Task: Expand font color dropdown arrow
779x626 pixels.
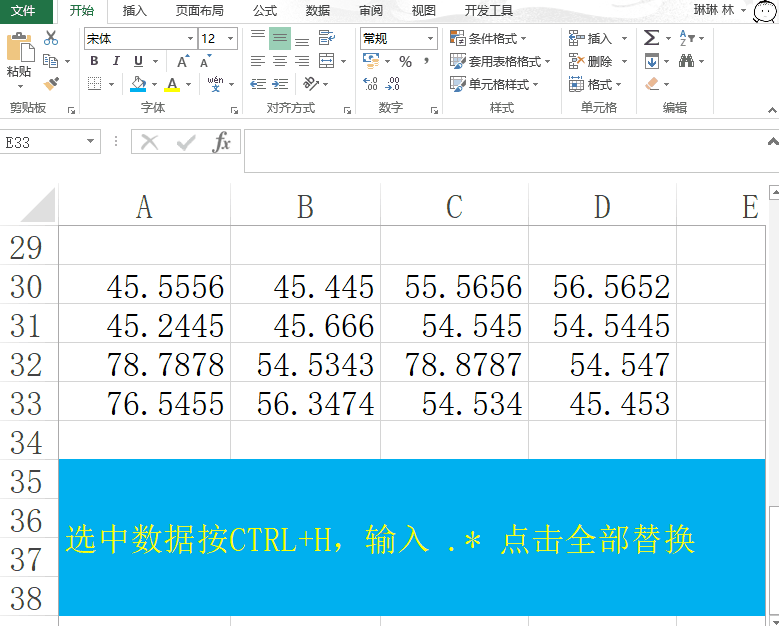Action: (188, 84)
